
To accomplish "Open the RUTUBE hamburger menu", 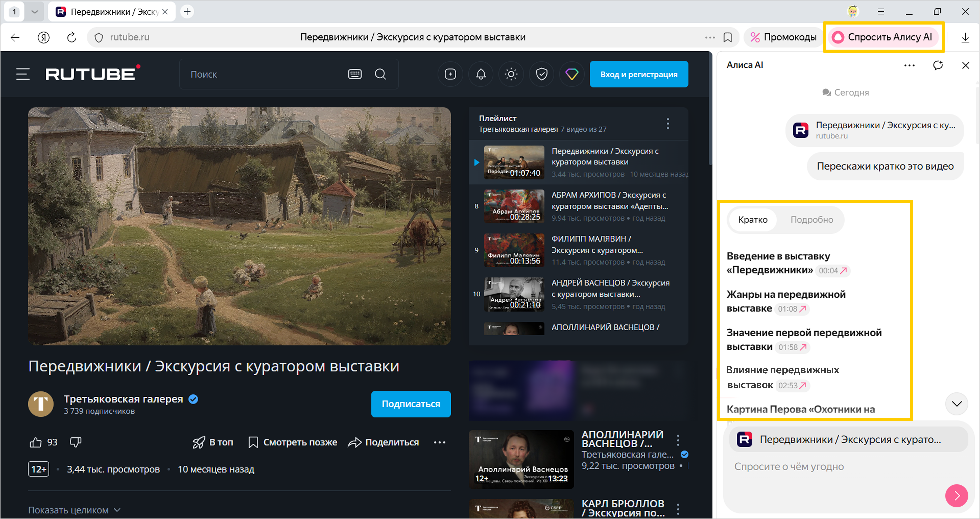I will click(x=23, y=74).
